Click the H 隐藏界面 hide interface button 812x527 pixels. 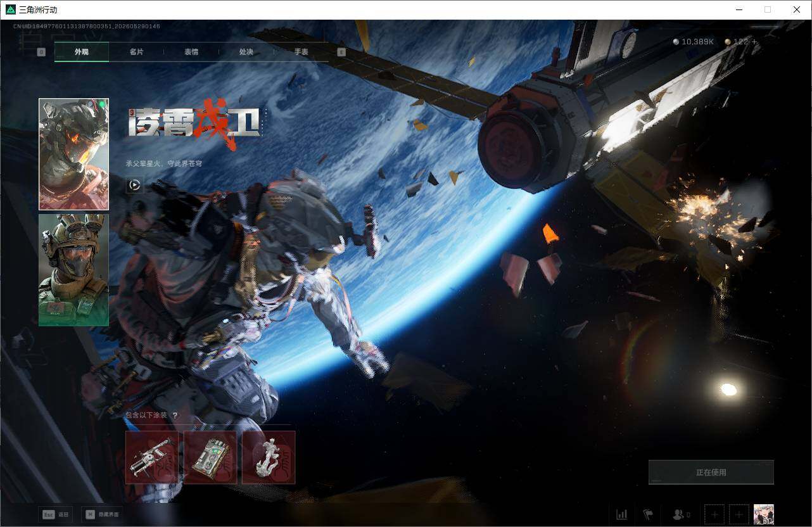pyautogui.click(x=102, y=514)
